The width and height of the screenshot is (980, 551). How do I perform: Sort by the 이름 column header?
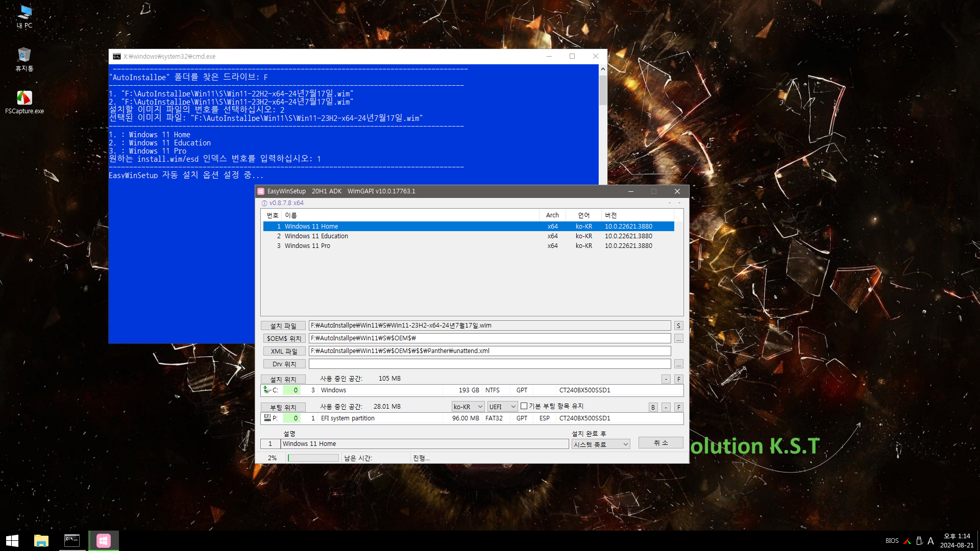tap(410, 215)
